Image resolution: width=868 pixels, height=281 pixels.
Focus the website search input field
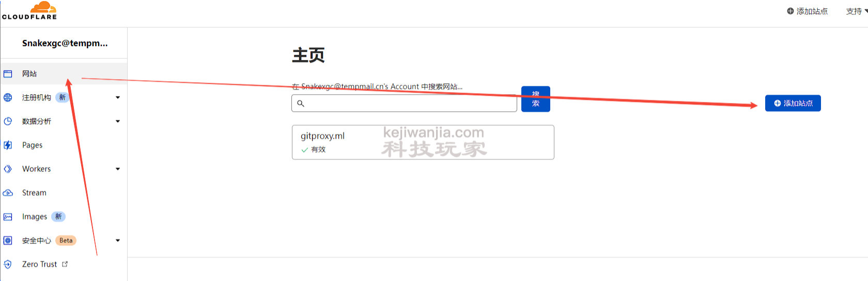point(404,103)
